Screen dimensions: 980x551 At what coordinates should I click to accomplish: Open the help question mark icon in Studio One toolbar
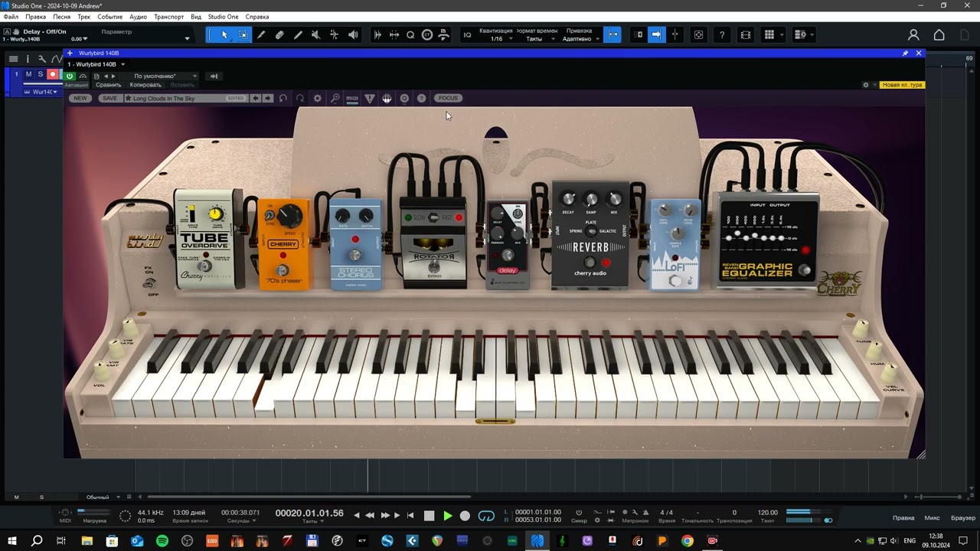[x=722, y=34]
